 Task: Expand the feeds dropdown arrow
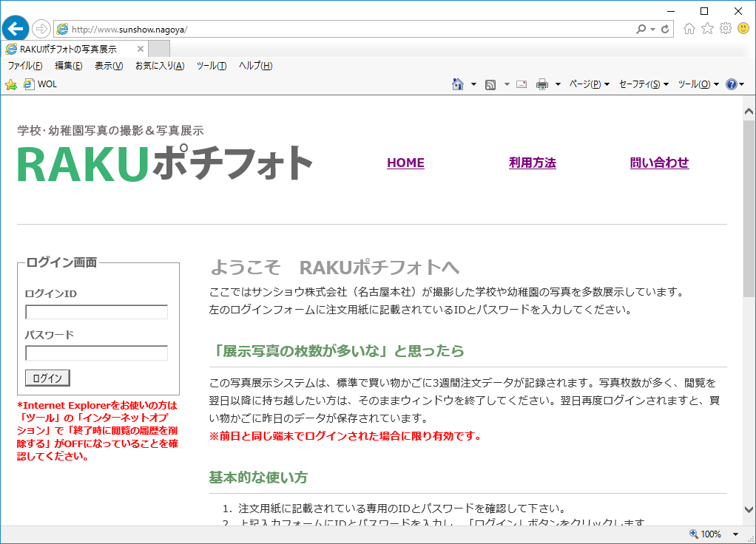click(507, 84)
